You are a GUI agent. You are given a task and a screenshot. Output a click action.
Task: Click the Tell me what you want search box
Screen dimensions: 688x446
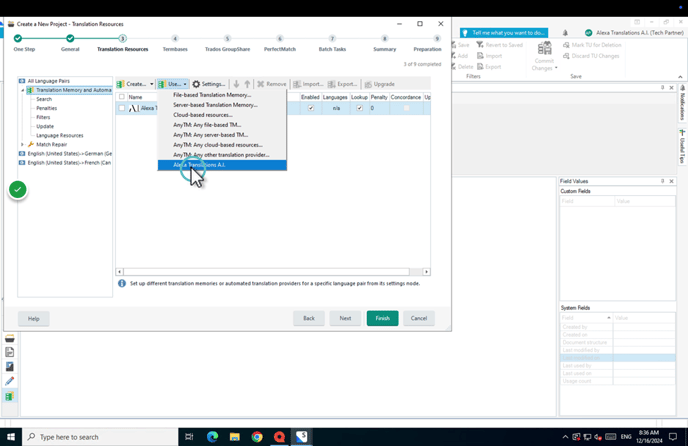coord(504,33)
